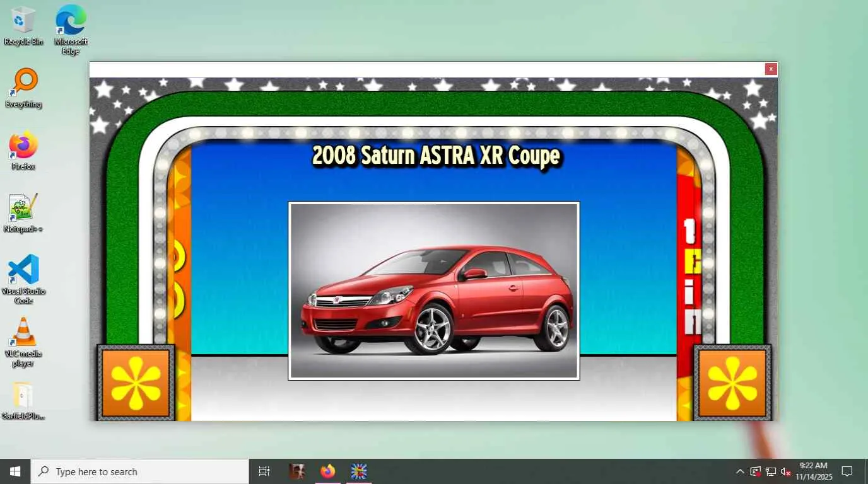This screenshot has width=868, height=484.
Task: Close the game window with the red x
Action: (771, 69)
